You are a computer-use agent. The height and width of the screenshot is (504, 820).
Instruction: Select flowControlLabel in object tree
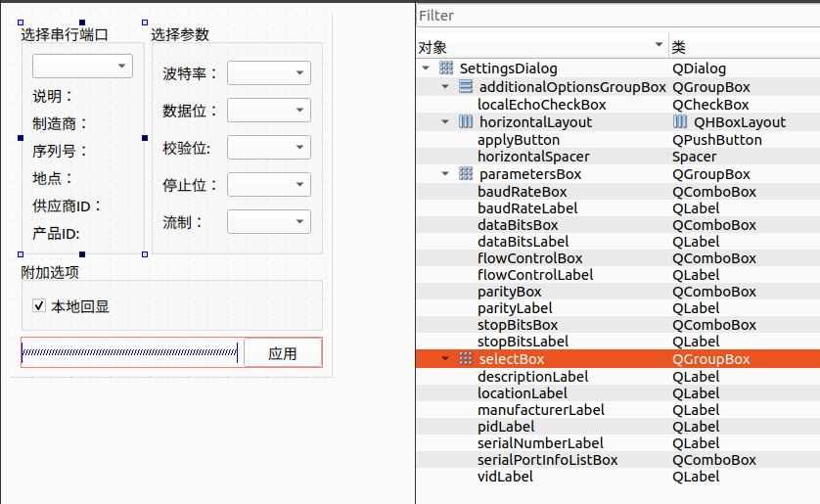coord(535,274)
